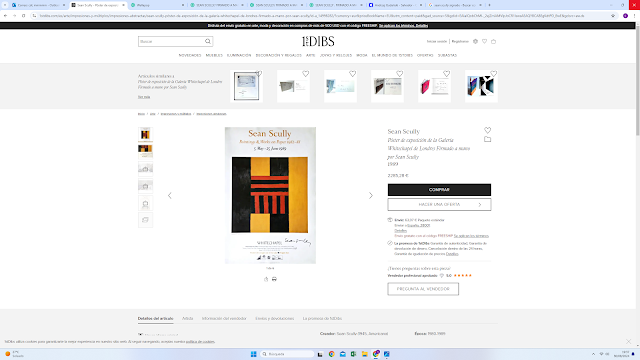Select Detalles del artículo tab
This screenshot has height=360, width=640.
[156, 318]
